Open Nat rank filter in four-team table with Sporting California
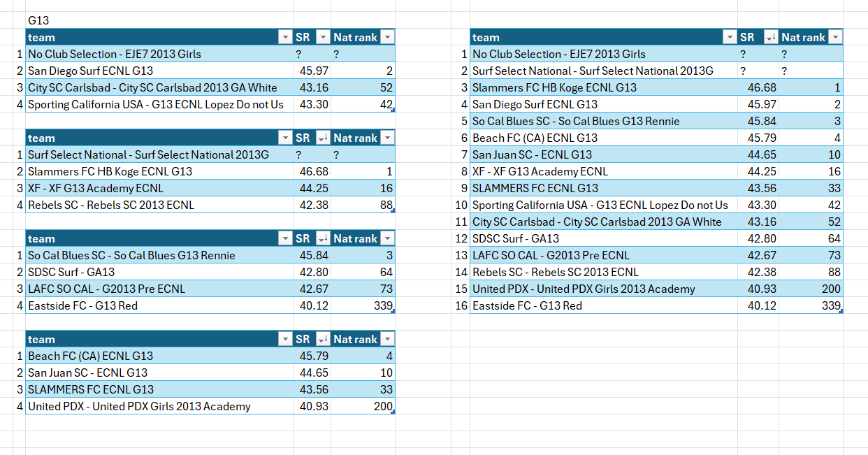Viewport: 868px width, 455px height. click(x=387, y=38)
